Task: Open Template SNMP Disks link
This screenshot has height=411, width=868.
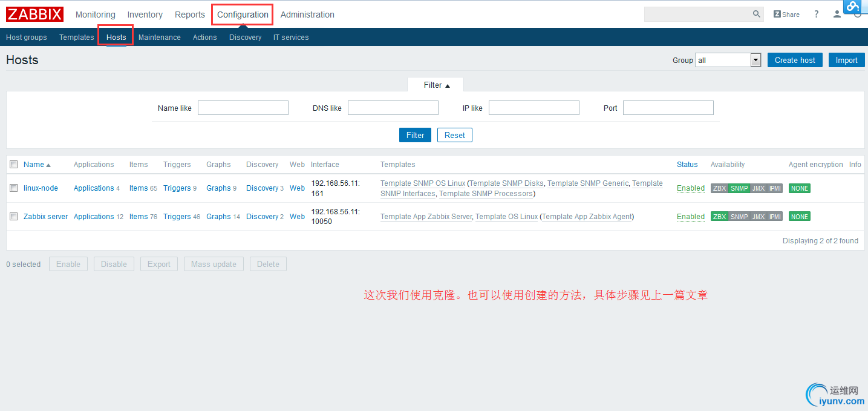Action: [506, 183]
